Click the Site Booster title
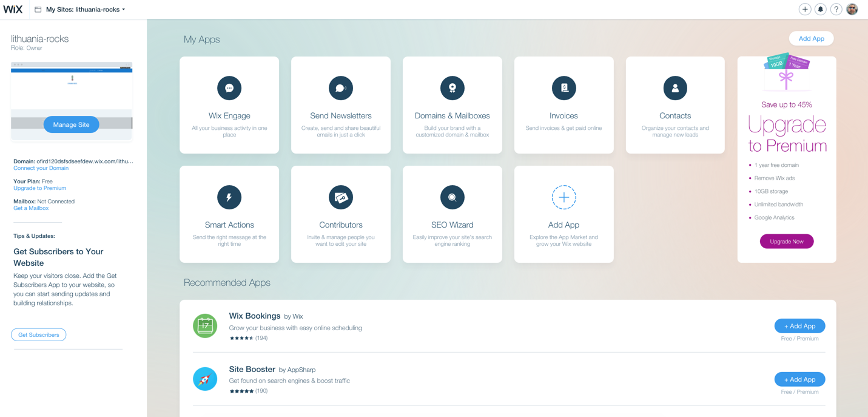The width and height of the screenshot is (868, 417). tap(252, 369)
